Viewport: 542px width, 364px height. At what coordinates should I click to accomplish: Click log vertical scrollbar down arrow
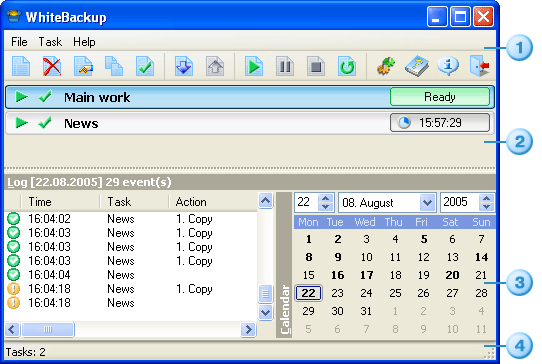265,312
